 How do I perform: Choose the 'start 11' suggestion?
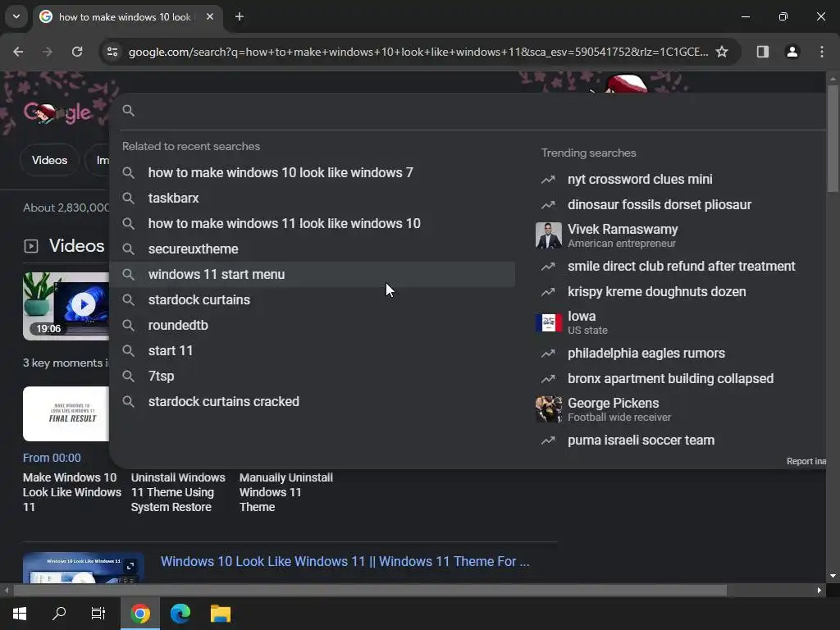pyautogui.click(x=313, y=351)
